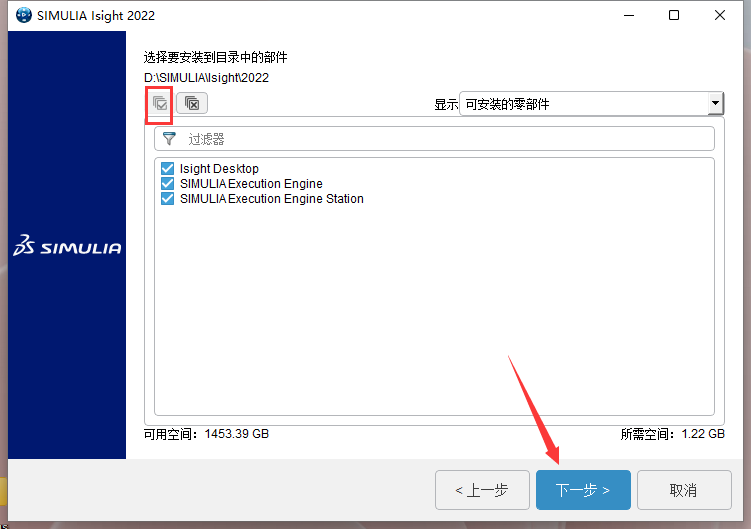Minimize the SIMULIA Isight 2022 window
Screen dimensions: 751x529
point(629,15)
